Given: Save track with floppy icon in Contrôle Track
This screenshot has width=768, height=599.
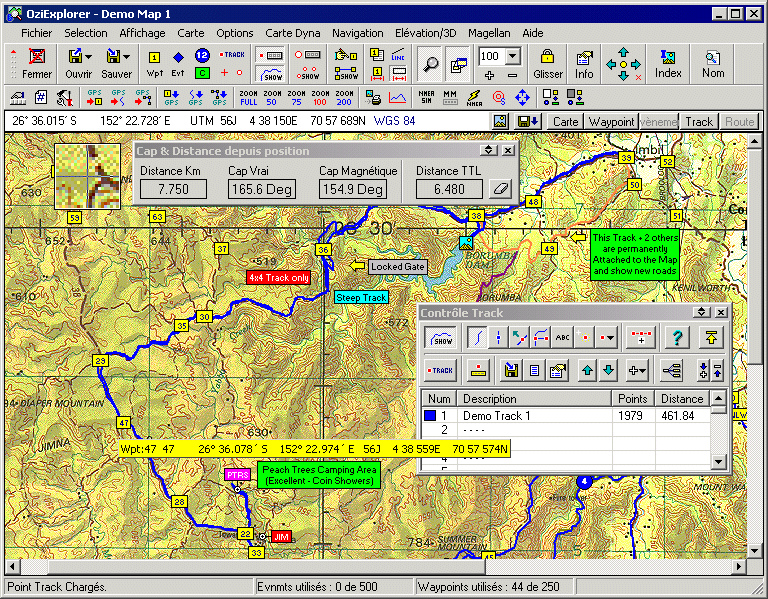Looking at the screenshot, I should [511, 371].
